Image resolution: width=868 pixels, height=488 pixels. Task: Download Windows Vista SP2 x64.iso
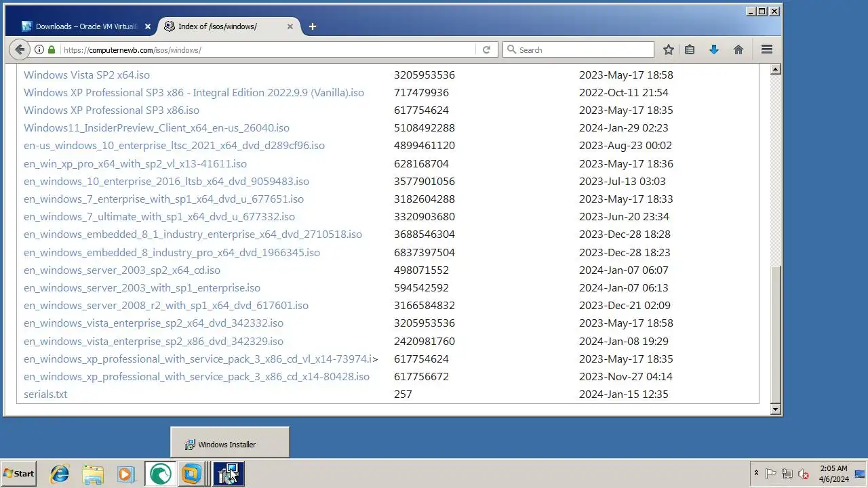(x=87, y=75)
